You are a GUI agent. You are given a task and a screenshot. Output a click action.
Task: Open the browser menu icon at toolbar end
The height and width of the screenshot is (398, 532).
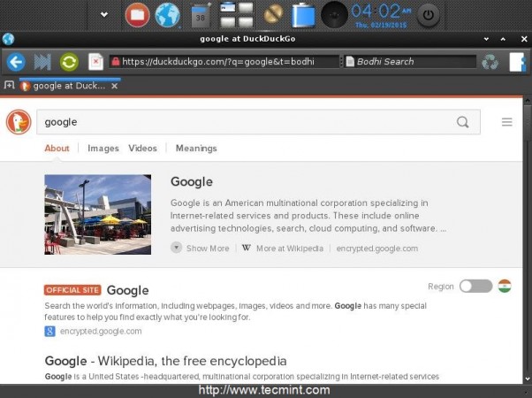(517, 62)
